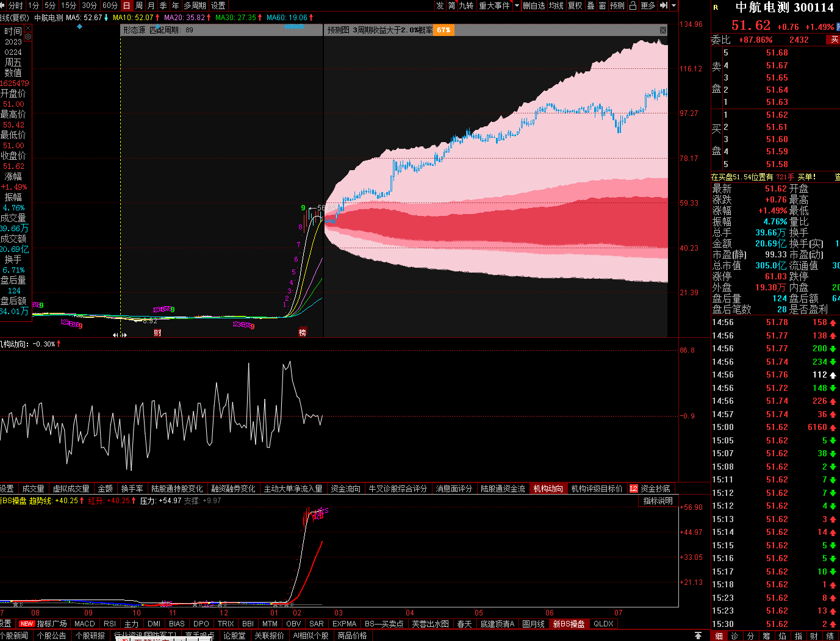Screen dimensions: 840x641
Task: Select the RSI indicator tab
Action: [x=110, y=624]
